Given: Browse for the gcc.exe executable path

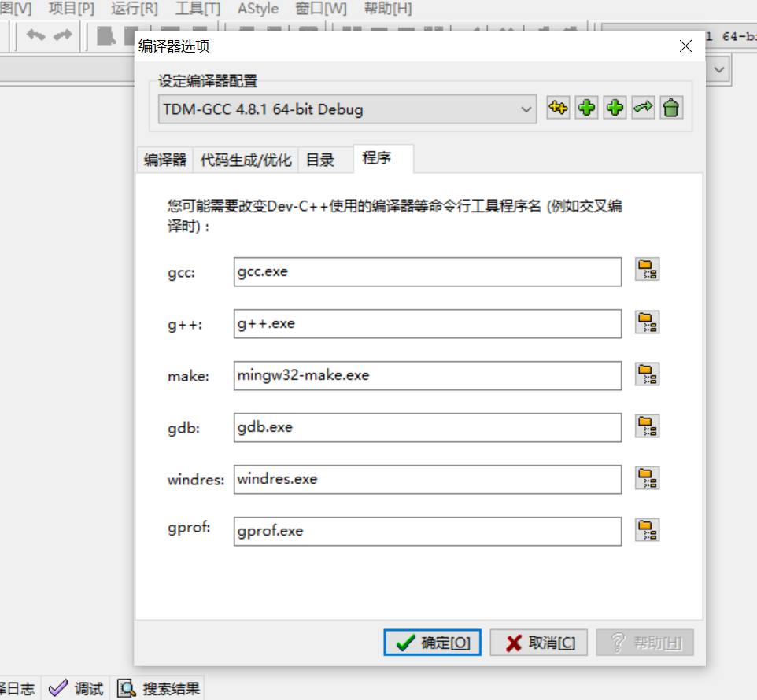Looking at the screenshot, I should [x=647, y=270].
